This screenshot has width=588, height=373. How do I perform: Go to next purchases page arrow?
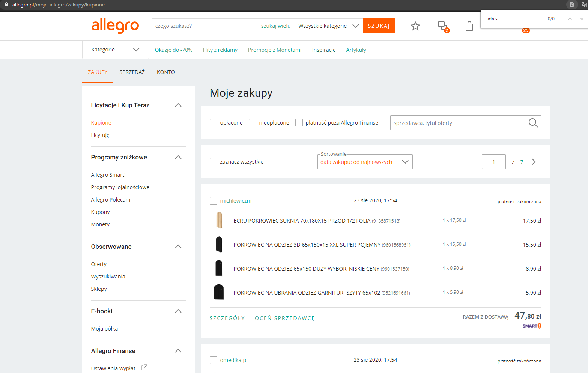(534, 162)
